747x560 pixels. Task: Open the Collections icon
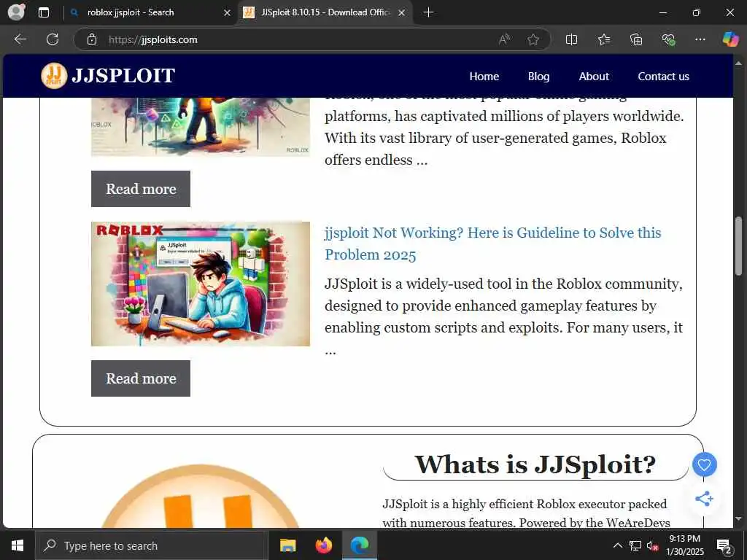(x=636, y=39)
